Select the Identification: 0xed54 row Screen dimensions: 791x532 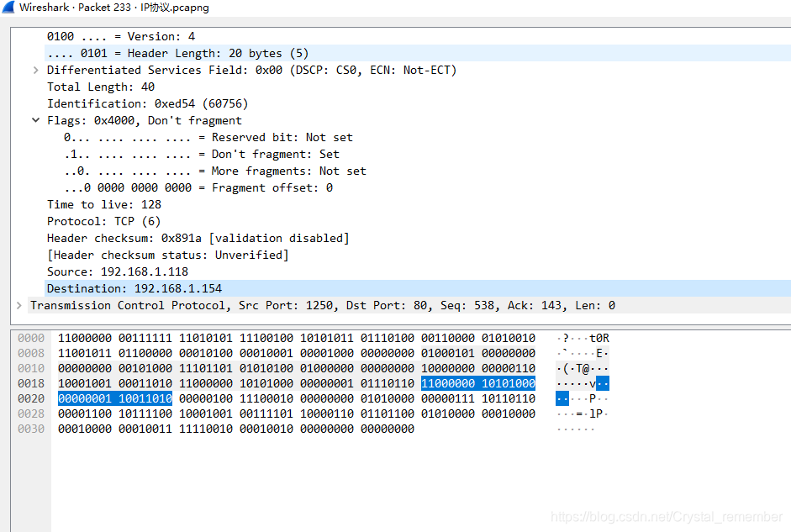(x=147, y=103)
